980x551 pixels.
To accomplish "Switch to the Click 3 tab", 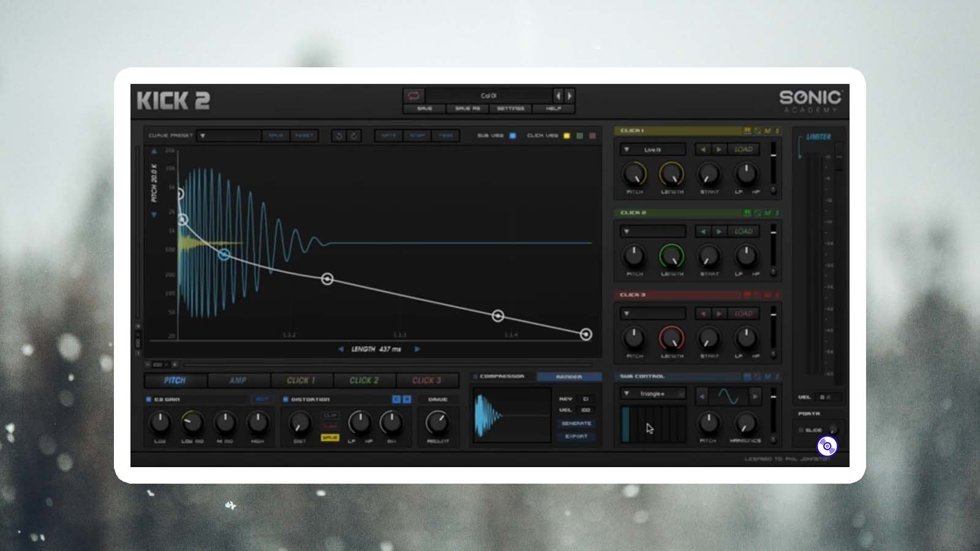I will (x=427, y=380).
